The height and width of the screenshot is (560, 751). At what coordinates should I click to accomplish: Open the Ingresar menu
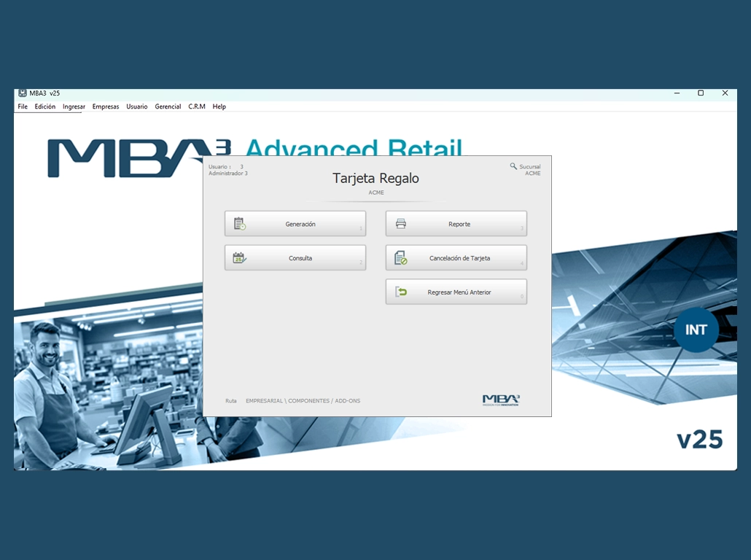point(74,106)
